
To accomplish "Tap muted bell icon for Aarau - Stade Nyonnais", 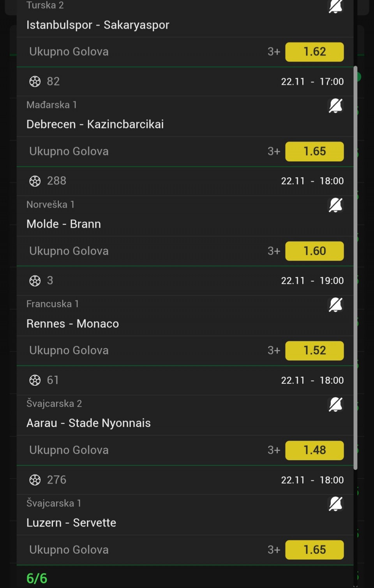I will tap(335, 404).
